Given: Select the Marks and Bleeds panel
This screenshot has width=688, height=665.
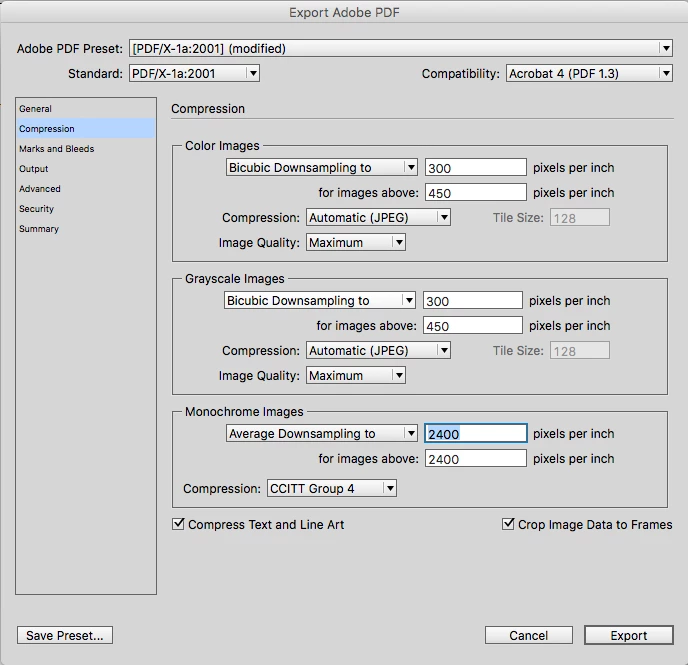Looking at the screenshot, I should tap(86, 149).
